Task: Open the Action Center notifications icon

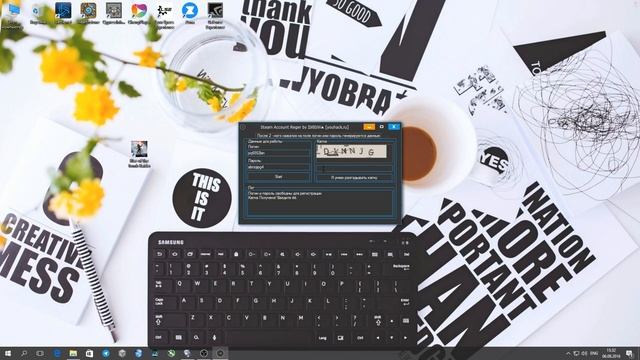Action: (x=630, y=353)
